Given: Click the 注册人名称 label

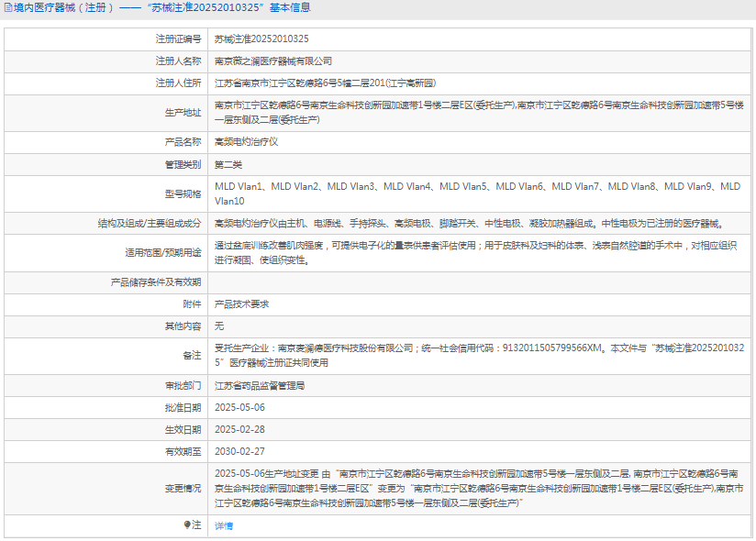Looking at the screenshot, I should [178, 61].
